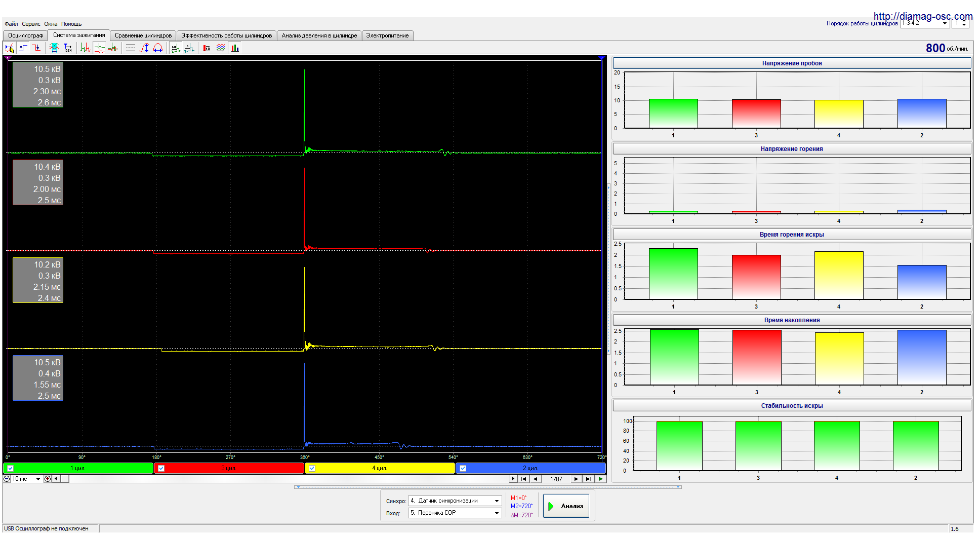Screen dimensions: 980x535
Task: Switch to the 'Сравнение цилиндров' tab
Action: (143, 35)
